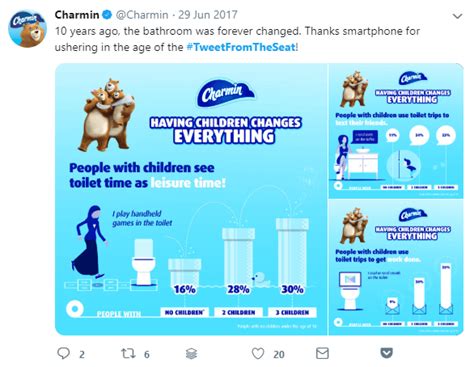Open the large leisure time infographic
This screenshot has width=474, height=367.
191,199
